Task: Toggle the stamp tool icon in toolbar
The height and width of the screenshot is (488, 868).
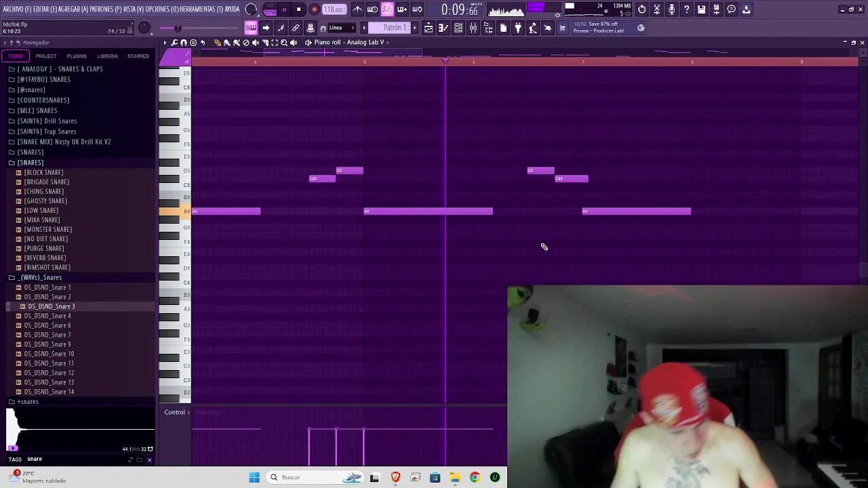Action: click(311, 28)
